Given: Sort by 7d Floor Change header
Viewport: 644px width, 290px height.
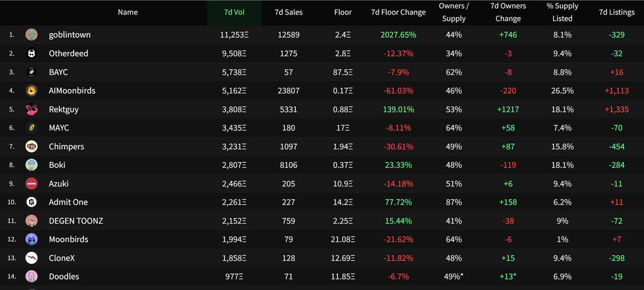Looking at the screenshot, I should coord(398,12).
